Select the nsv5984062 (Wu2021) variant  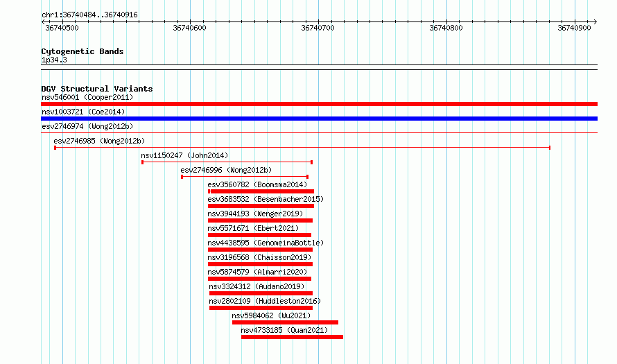(x=271, y=315)
